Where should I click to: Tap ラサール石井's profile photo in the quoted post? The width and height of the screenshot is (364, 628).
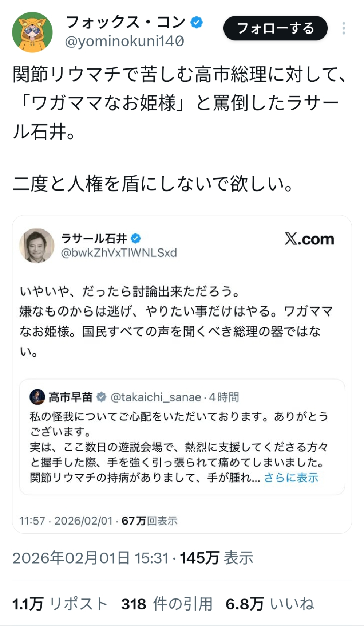(37, 246)
